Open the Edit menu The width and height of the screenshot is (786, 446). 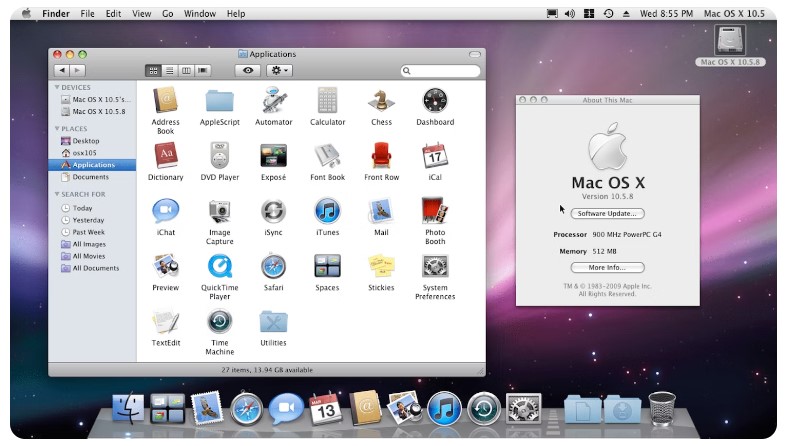tap(113, 14)
